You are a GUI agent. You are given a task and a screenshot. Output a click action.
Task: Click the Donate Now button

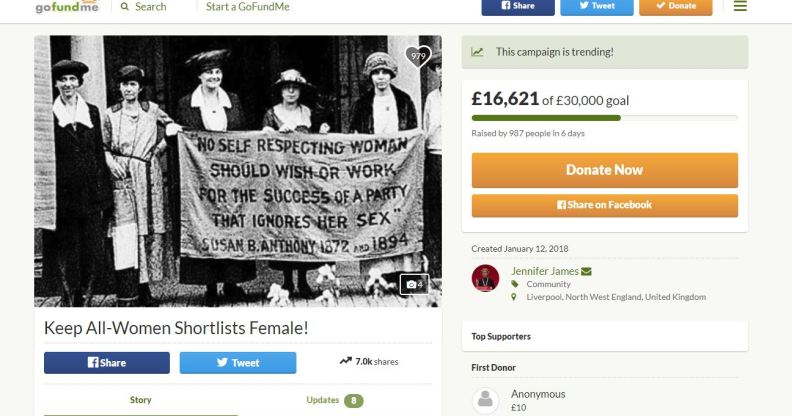604,170
